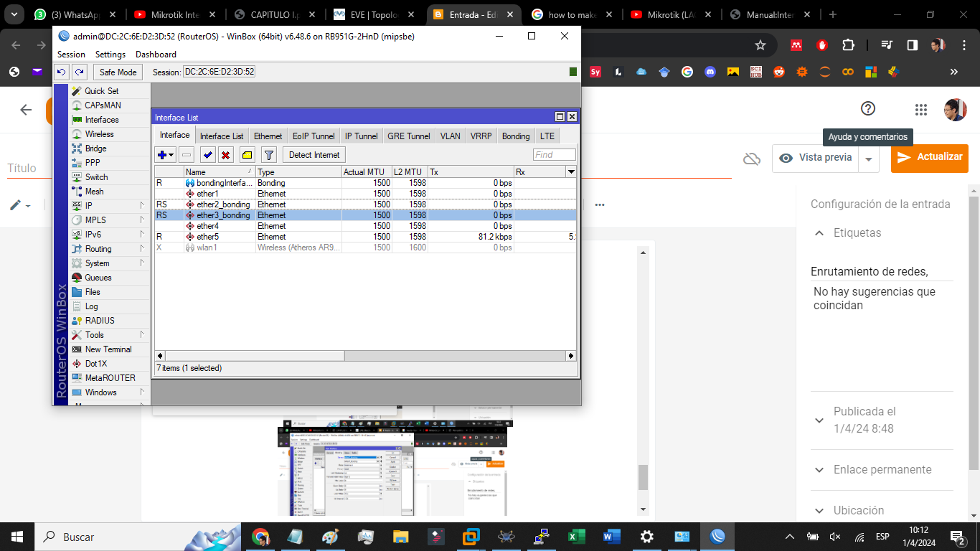Expand the MPLS submenu
Viewport: 980px width, 551px height.
coord(142,220)
